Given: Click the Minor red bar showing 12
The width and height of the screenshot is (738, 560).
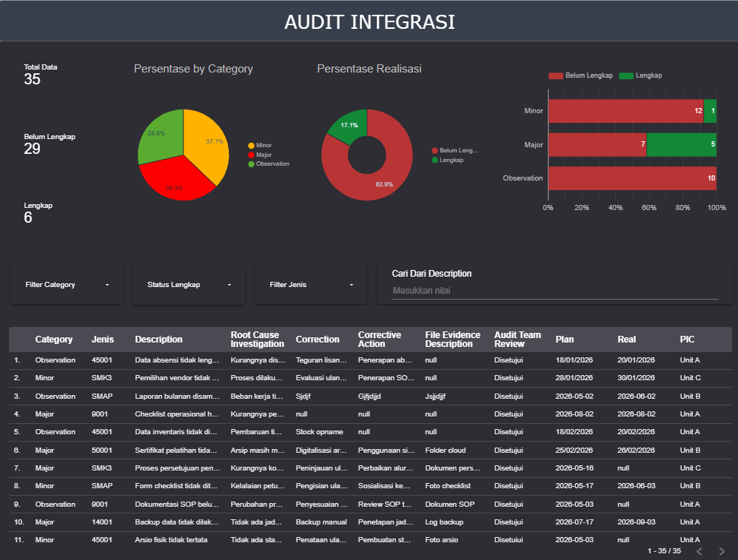Looking at the screenshot, I should [625, 111].
